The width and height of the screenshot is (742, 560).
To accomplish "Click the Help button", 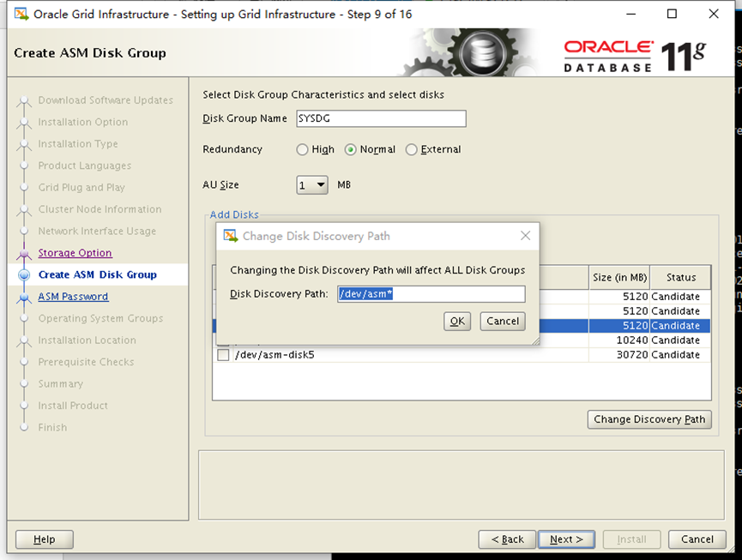I will (45, 539).
